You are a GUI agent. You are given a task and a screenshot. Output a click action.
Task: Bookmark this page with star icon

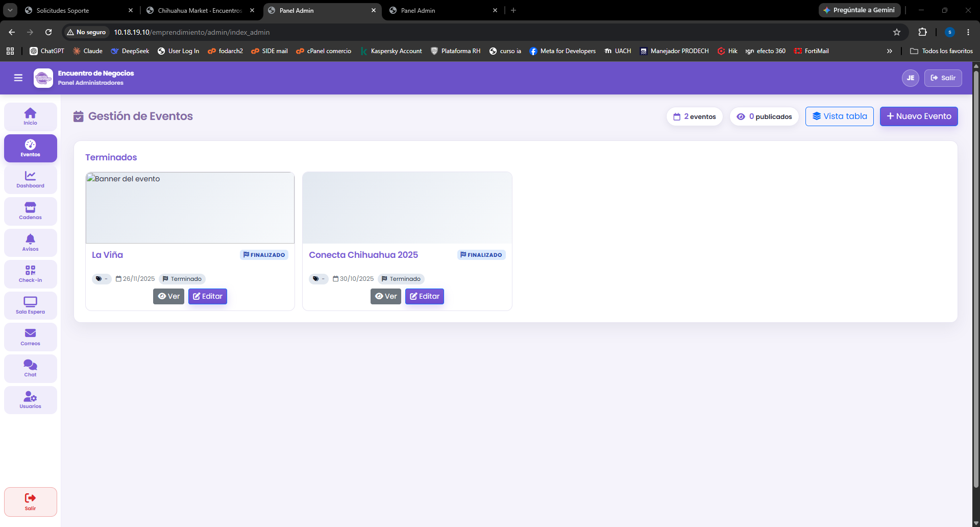897,32
